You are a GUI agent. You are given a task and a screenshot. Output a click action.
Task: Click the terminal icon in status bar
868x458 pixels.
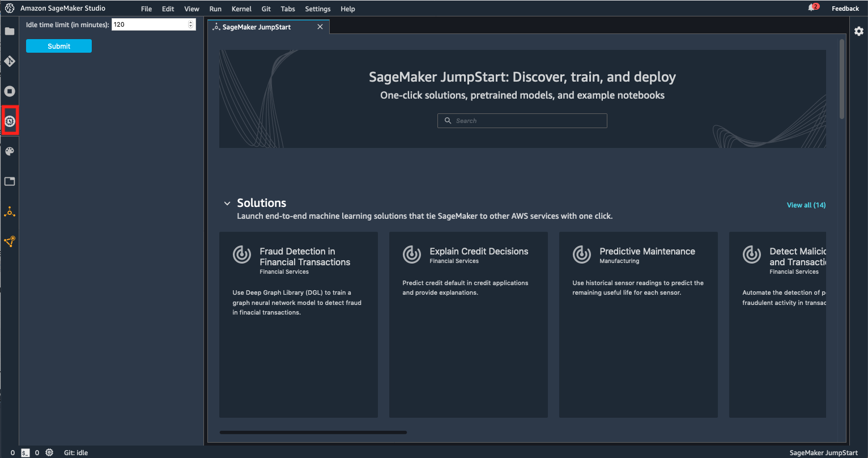click(25, 452)
